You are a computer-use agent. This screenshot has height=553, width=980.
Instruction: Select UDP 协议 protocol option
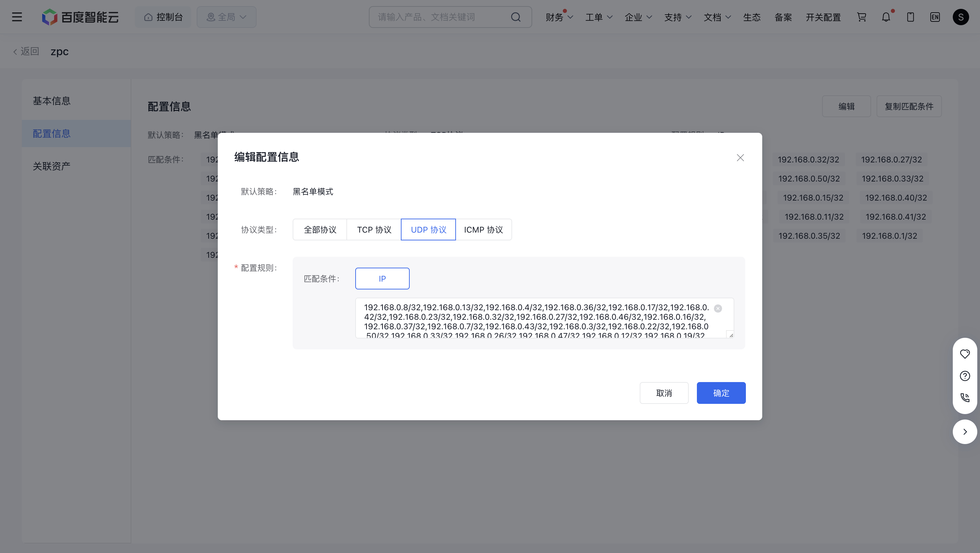pos(428,230)
